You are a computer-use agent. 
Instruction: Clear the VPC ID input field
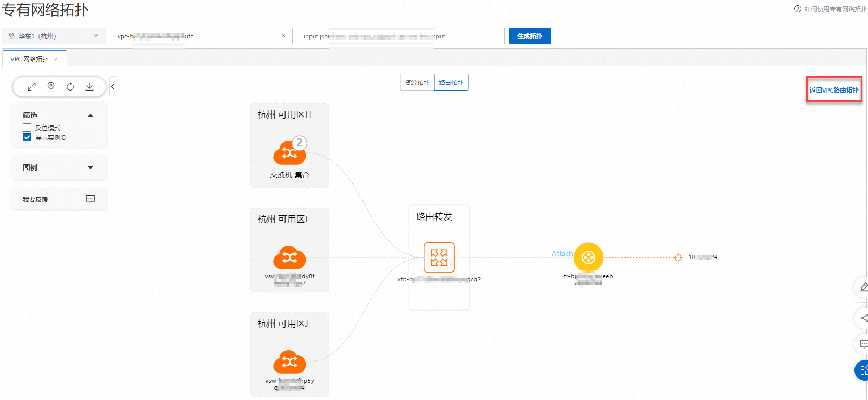tap(283, 36)
